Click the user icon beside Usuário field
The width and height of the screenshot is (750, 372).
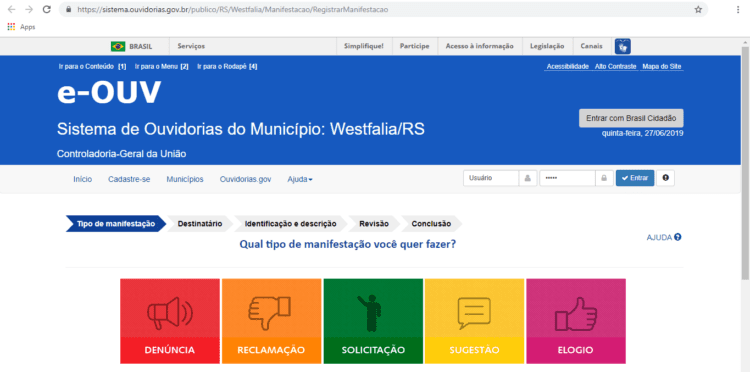[x=528, y=178]
